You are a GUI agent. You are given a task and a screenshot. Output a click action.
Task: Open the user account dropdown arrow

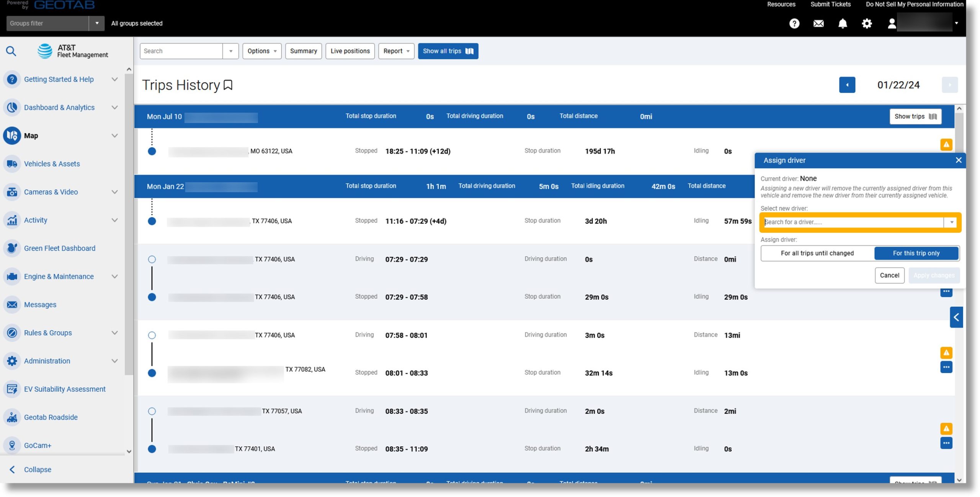click(956, 23)
